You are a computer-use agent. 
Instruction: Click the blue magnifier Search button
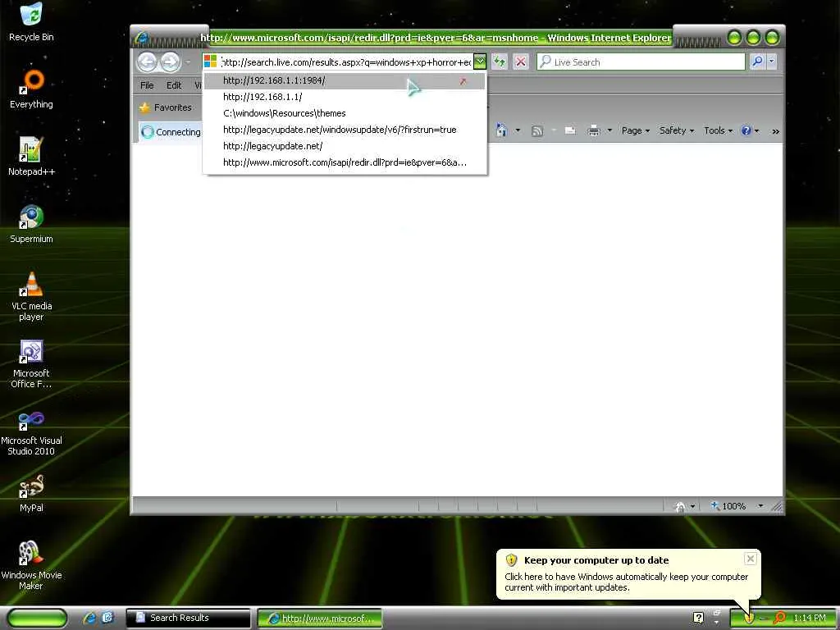click(757, 62)
